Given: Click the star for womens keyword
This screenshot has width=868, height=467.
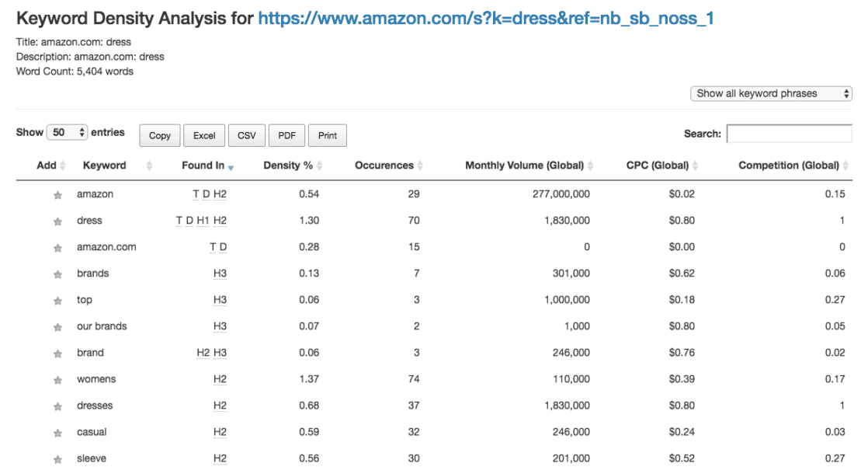Looking at the screenshot, I should (57, 380).
